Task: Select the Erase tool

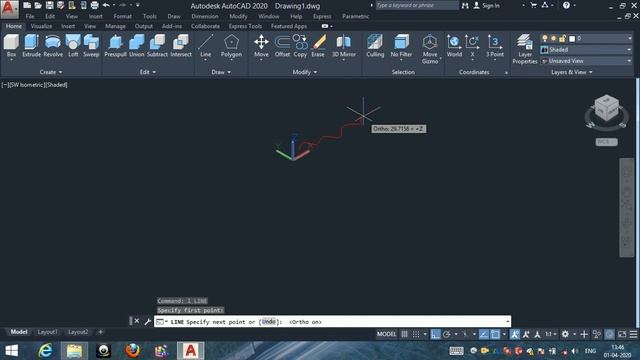Action: [318, 46]
